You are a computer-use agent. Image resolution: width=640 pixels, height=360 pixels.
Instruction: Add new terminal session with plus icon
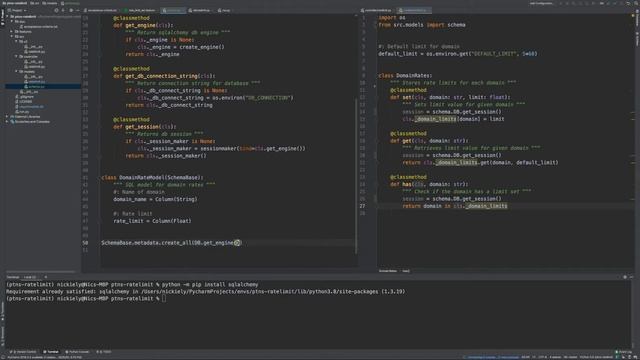[x=46, y=277]
